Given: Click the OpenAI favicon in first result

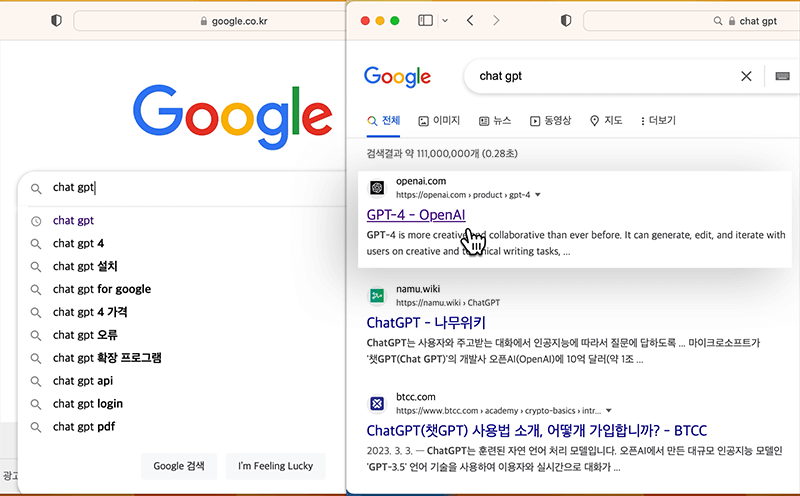Looking at the screenshot, I should tap(377, 188).
